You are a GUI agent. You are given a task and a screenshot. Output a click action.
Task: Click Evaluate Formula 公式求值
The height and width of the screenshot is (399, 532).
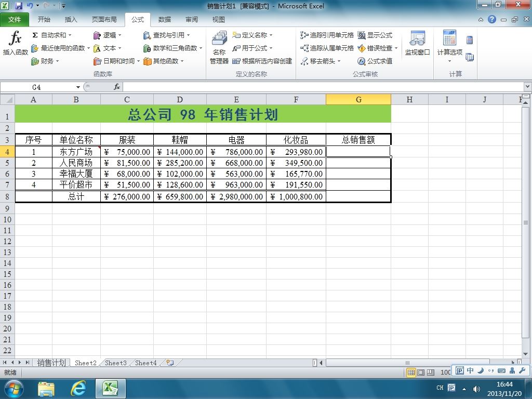tap(375, 61)
